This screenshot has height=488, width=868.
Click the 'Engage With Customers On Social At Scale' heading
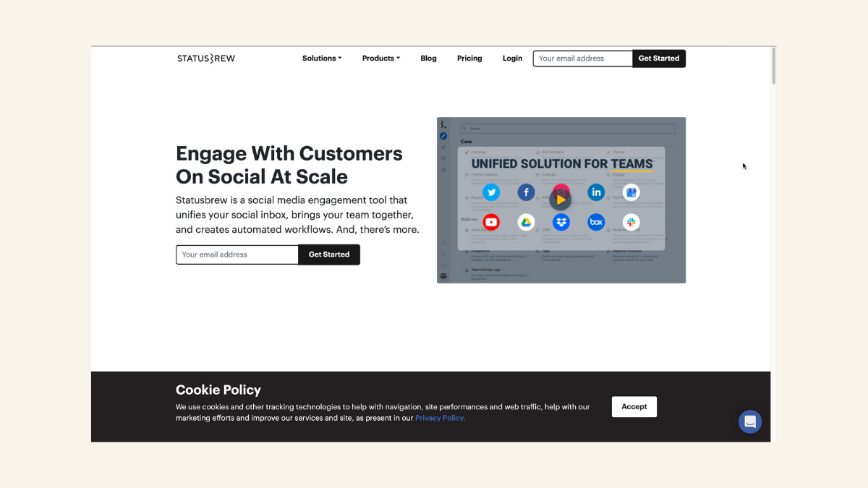point(289,165)
